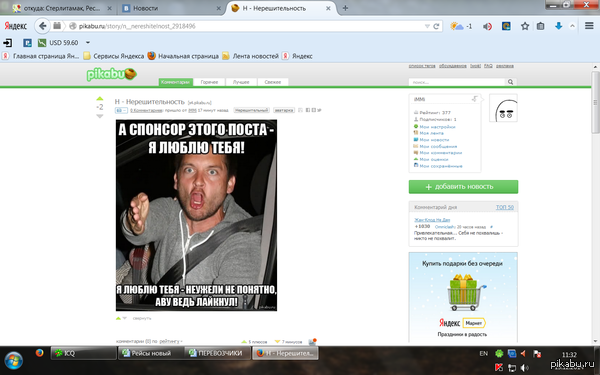Screen dimensions: 600x375
Task: Go back with the browser back arrow
Action: [42, 26]
